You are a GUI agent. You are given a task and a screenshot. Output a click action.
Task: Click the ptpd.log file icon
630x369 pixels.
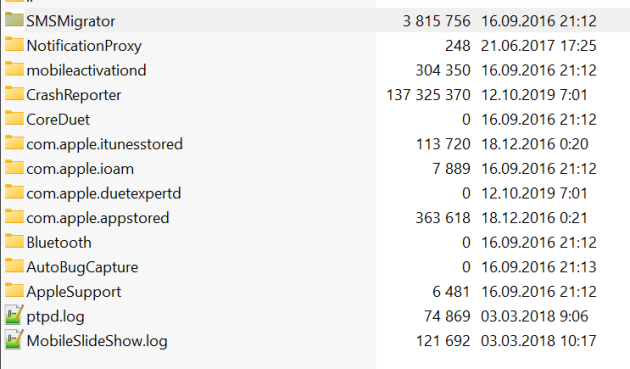tap(14, 315)
